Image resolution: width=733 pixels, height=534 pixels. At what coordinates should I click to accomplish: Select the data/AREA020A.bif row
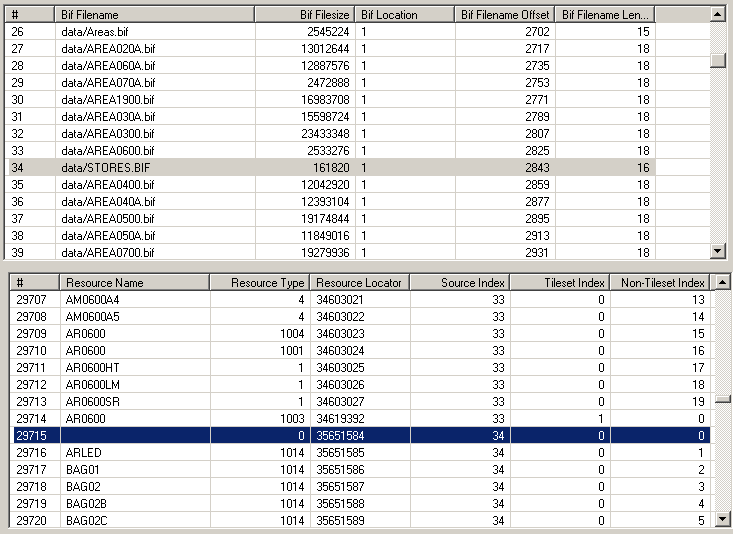330,49
